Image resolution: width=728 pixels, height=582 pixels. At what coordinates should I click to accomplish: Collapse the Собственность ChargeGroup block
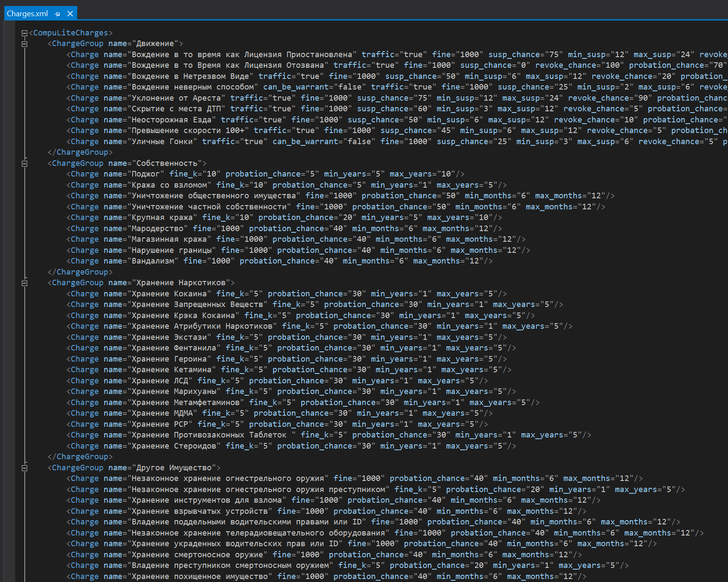(x=24, y=164)
